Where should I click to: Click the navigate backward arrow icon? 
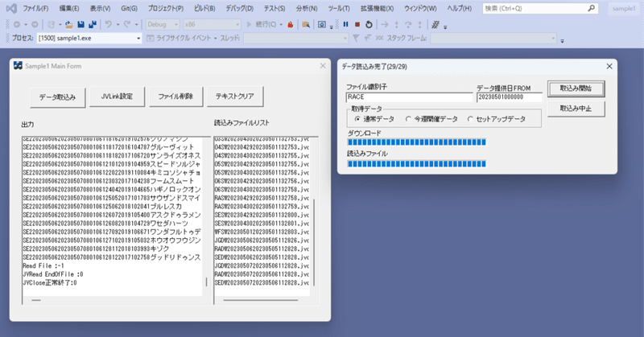click(17, 25)
